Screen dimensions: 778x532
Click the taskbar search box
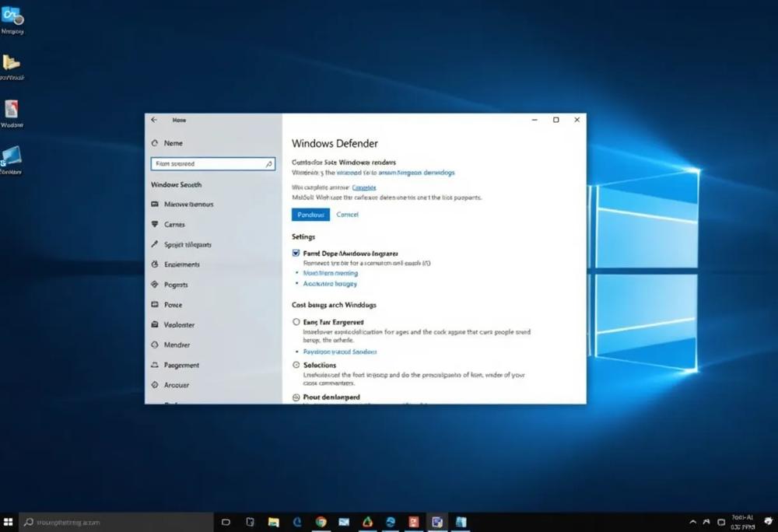click(116, 522)
